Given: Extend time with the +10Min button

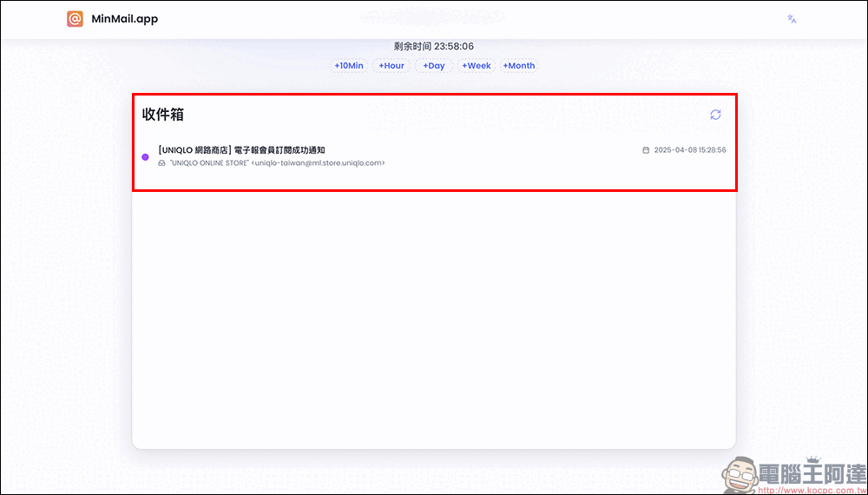Looking at the screenshot, I should [x=349, y=66].
